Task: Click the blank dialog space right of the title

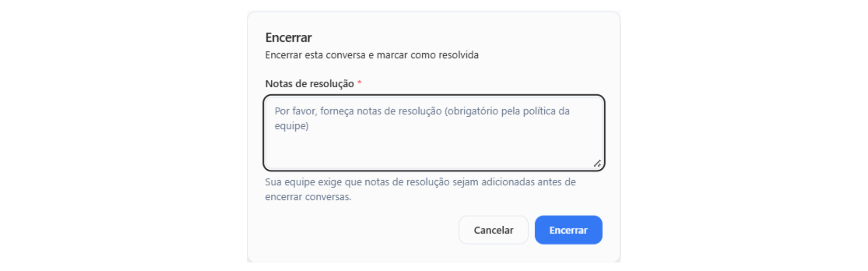Action: pyautogui.click(x=452, y=38)
